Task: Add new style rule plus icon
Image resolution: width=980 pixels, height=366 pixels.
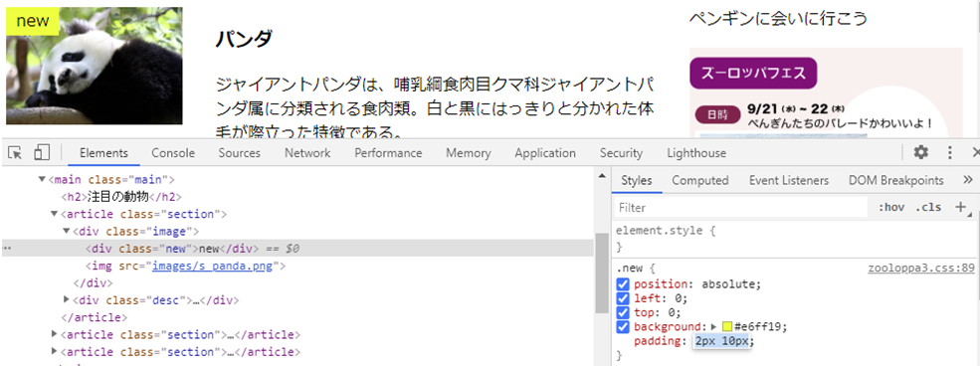Action: [961, 207]
